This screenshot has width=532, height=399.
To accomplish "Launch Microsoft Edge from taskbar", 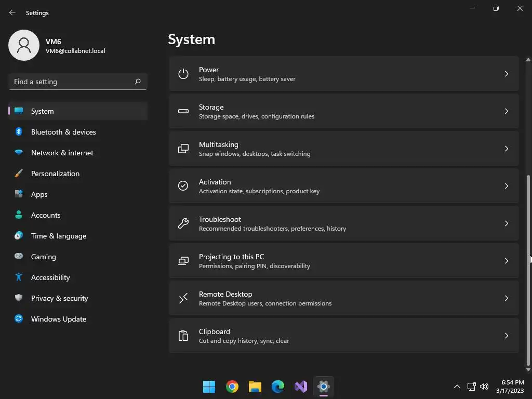I will [278, 387].
